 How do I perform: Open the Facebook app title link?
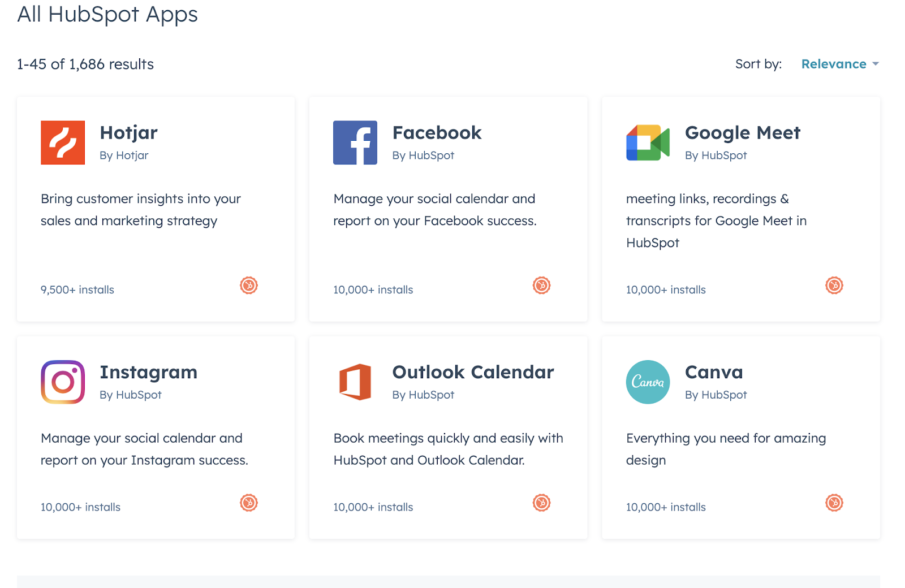(x=437, y=133)
